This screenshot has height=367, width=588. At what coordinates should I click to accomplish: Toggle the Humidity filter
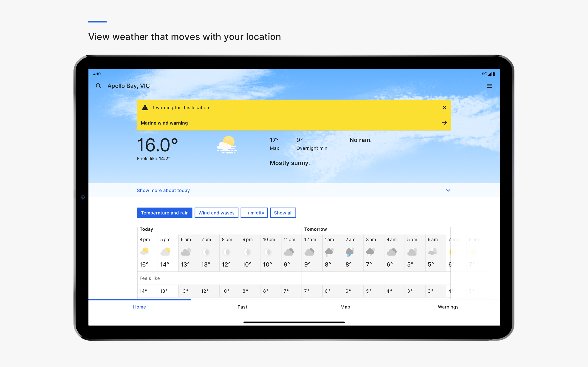[254, 213]
